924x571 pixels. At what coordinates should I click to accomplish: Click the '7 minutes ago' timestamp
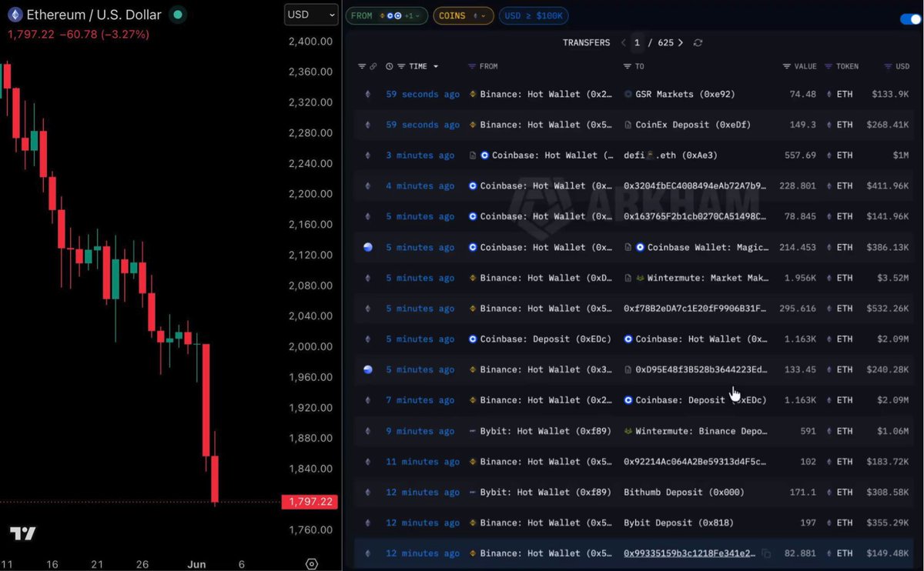coord(420,400)
